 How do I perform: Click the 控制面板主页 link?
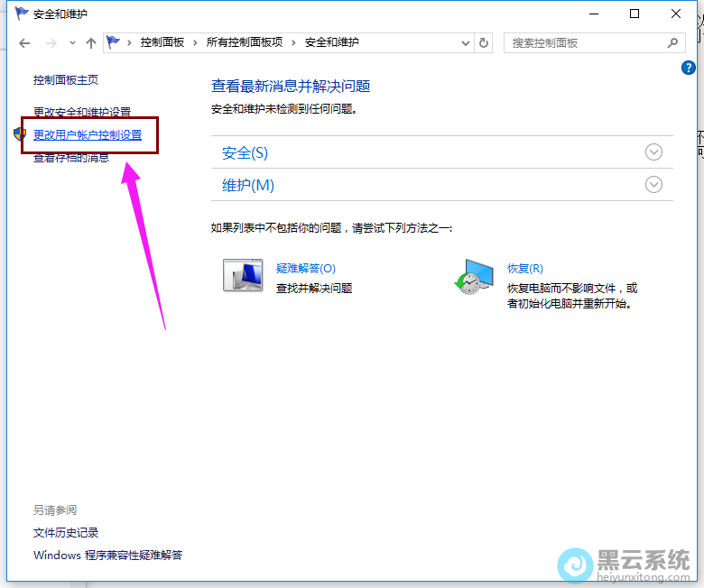(66, 80)
